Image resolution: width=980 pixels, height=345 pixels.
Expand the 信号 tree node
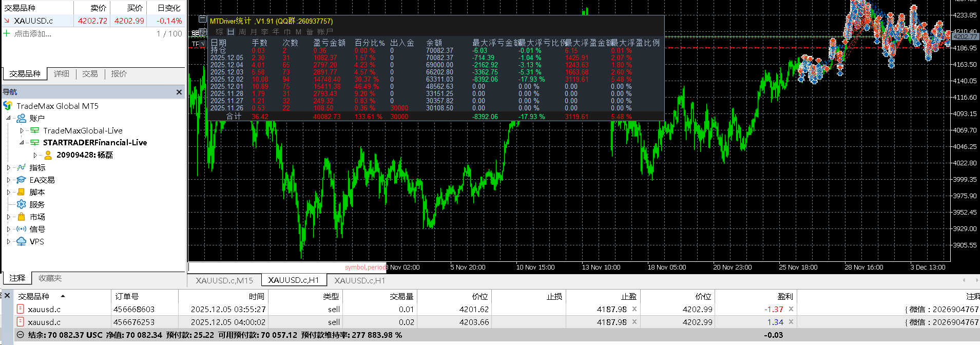coord(9,229)
